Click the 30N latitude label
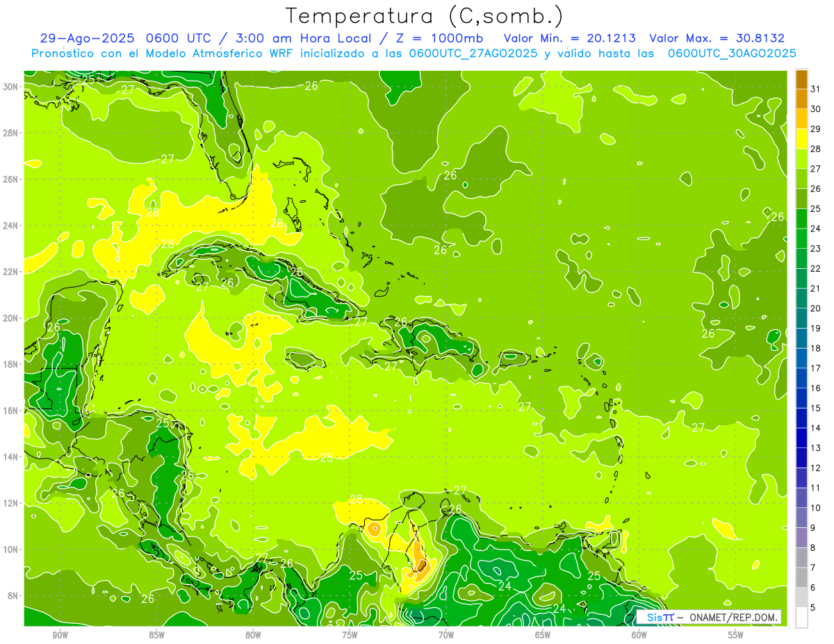Image resolution: width=834 pixels, height=644 pixels. pos(10,86)
